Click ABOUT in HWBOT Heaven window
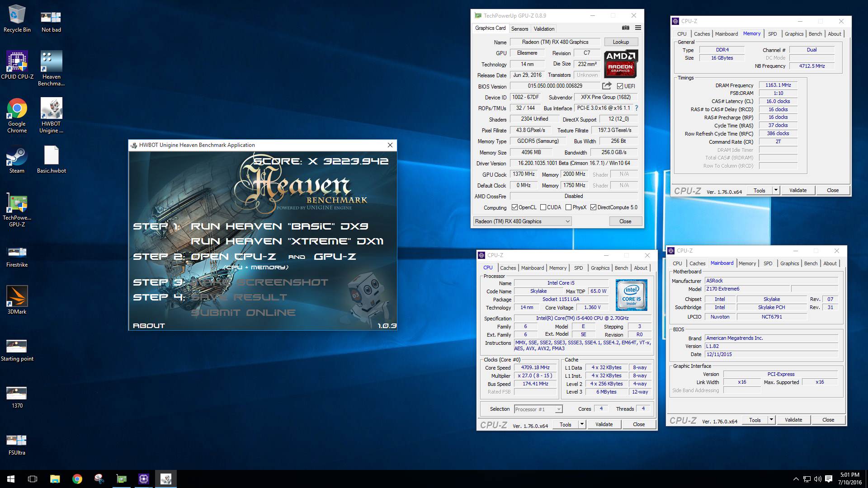This screenshot has width=868, height=488. coord(149,325)
